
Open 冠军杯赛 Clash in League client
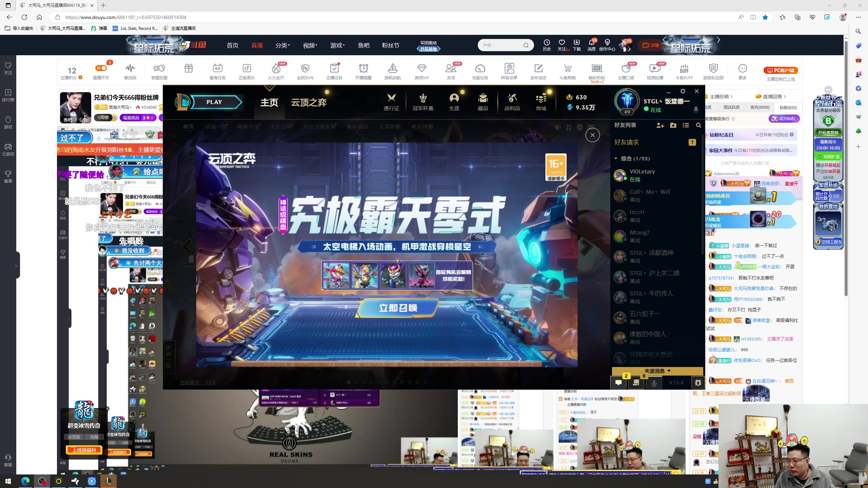coord(423,102)
